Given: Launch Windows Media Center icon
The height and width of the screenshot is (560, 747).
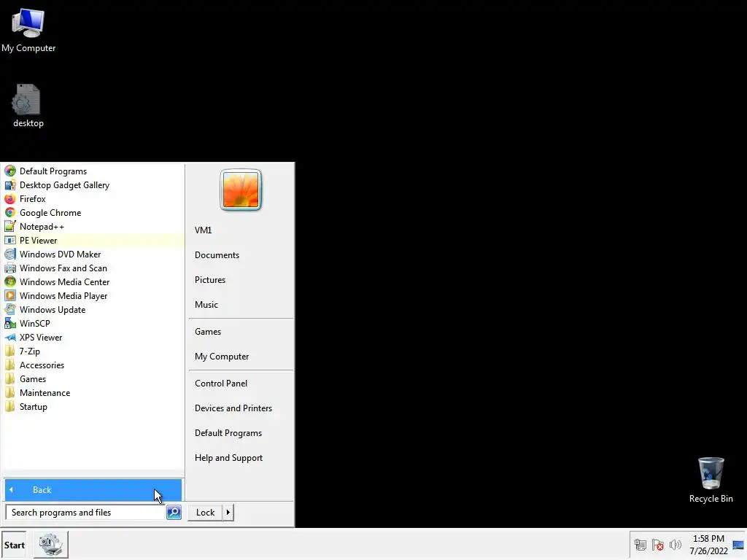Looking at the screenshot, I should tap(10, 281).
